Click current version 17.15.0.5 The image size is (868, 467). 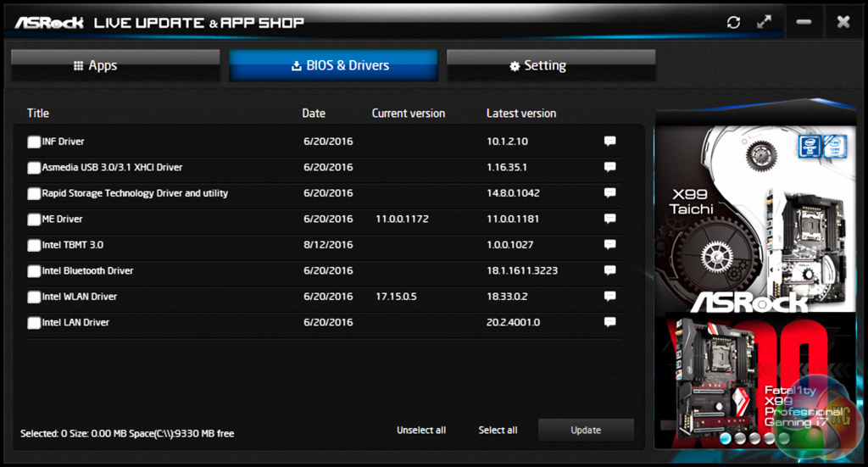coord(396,296)
